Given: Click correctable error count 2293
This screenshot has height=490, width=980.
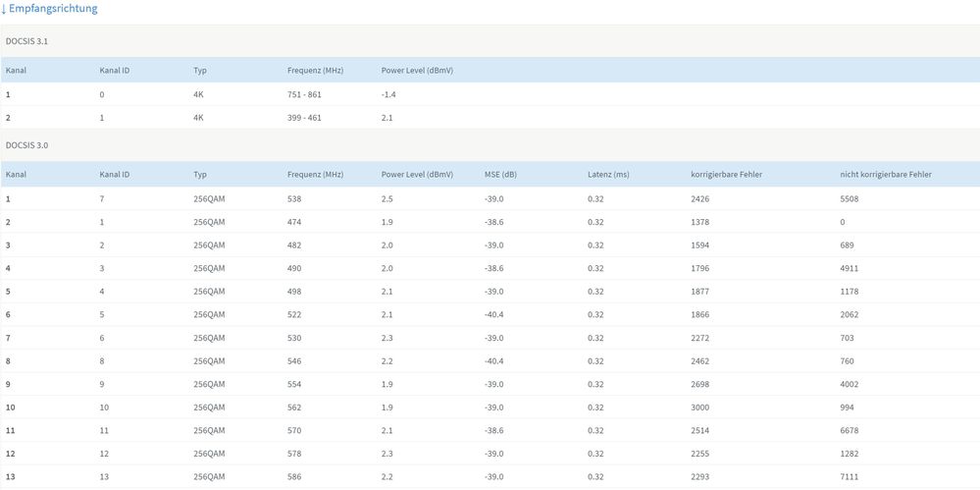Looking at the screenshot, I should click(x=700, y=477).
